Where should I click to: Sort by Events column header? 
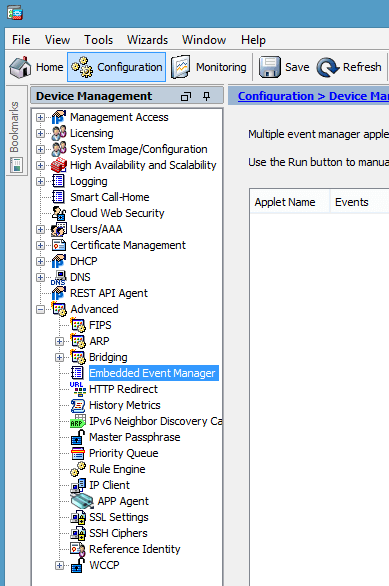[359, 202]
